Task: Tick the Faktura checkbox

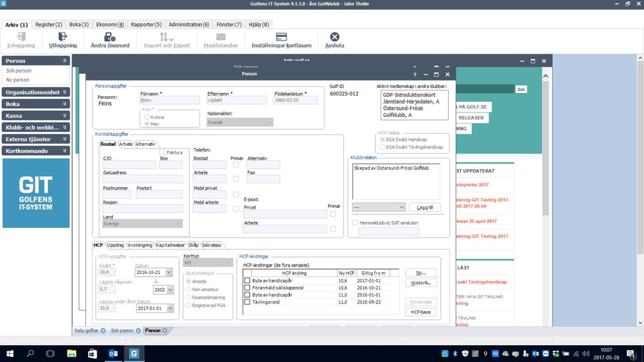Action: [162, 152]
